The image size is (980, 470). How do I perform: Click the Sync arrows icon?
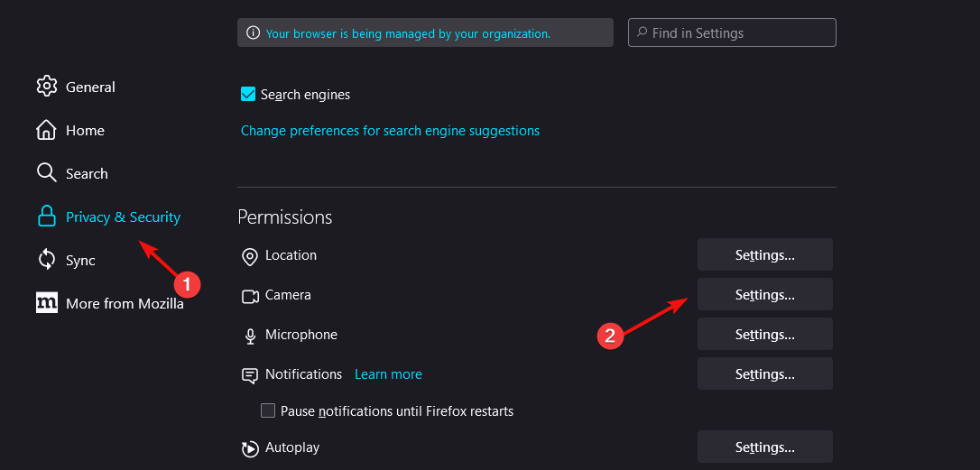(x=47, y=260)
